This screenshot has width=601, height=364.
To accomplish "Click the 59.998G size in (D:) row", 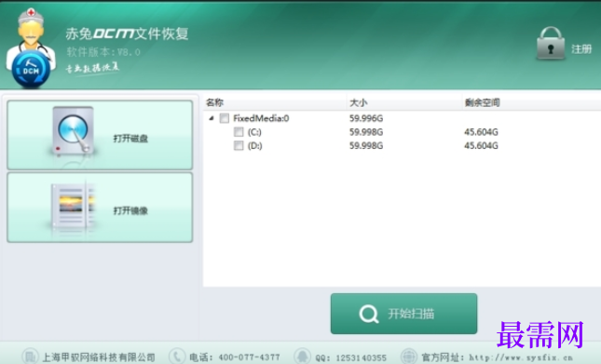I will point(366,145).
